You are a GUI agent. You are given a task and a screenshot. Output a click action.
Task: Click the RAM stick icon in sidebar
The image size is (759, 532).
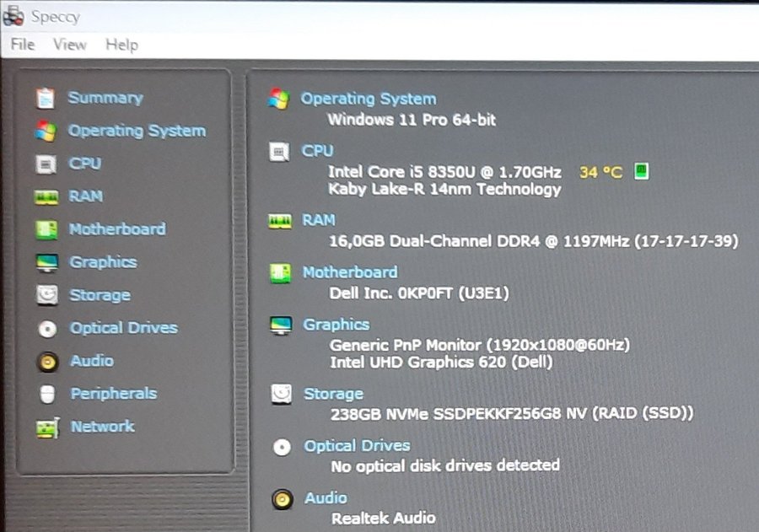pyautogui.click(x=46, y=197)
